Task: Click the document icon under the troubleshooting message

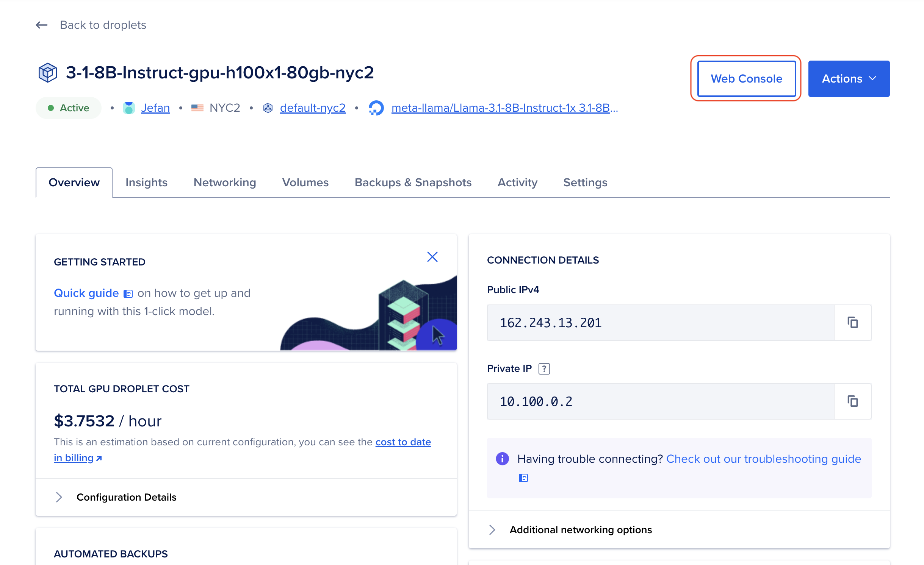Action: [x=523, y=478]
